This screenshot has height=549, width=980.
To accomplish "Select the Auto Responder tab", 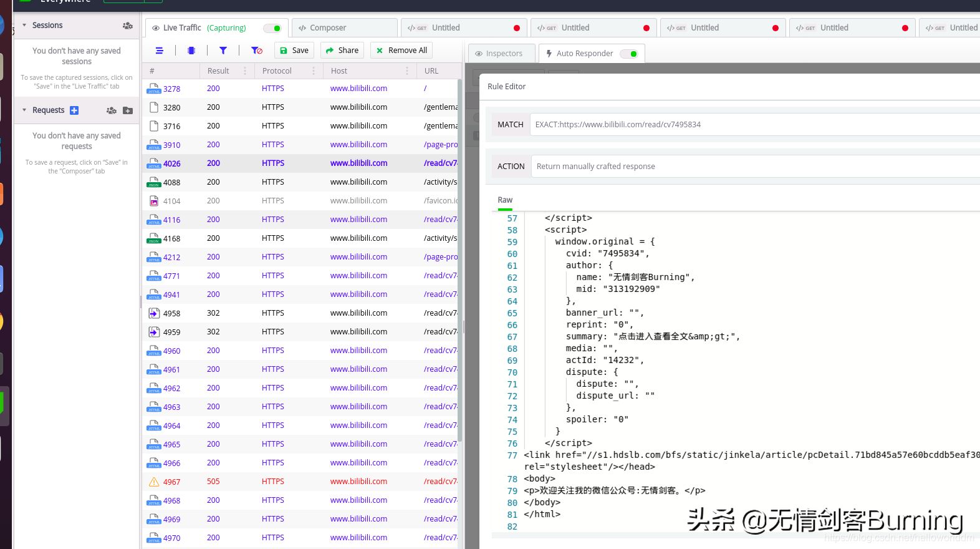I will (x=591, y=54).
